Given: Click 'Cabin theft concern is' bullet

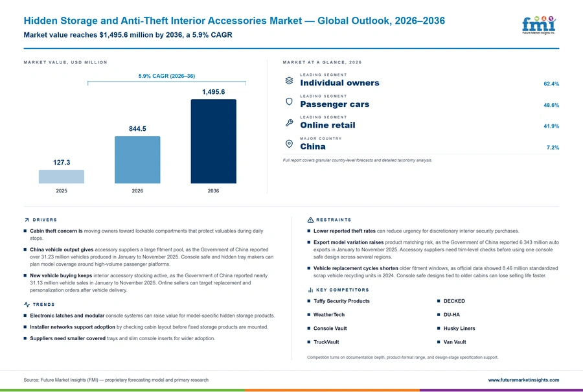Looking at the screenshot, I should pyautogui.click(x=151, y=235).
